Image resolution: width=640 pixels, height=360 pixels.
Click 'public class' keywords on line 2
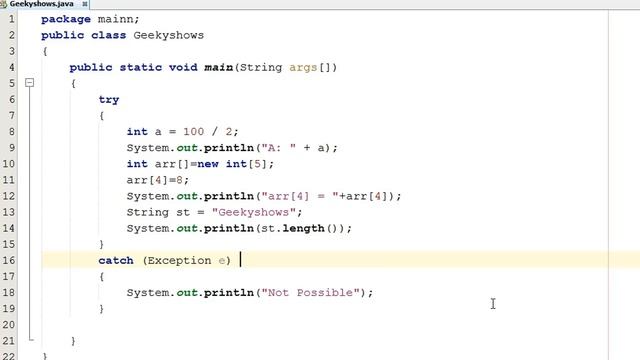coord(83,36)
